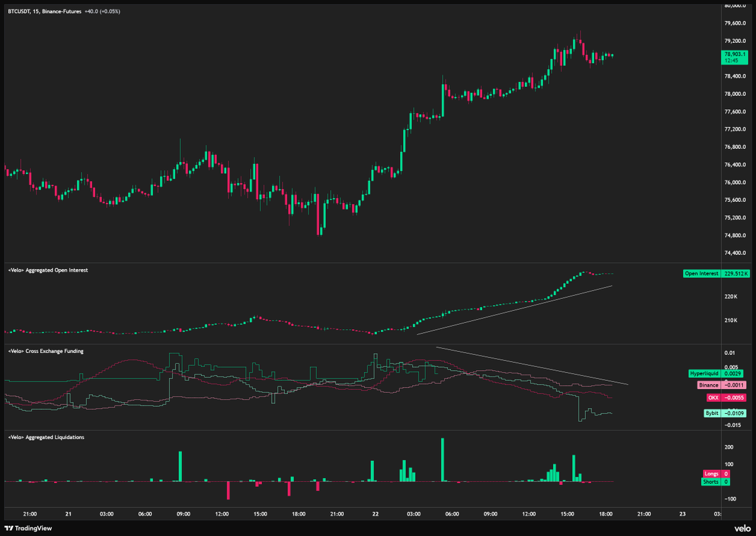756x536 pixels.
Task: Click the TradingView logo
Action: point(29,528)
